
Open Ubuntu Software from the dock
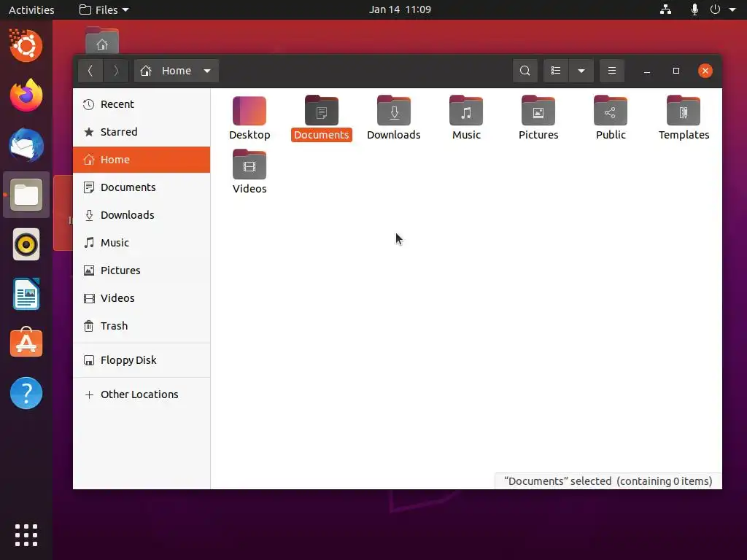[x=26, y=343]
